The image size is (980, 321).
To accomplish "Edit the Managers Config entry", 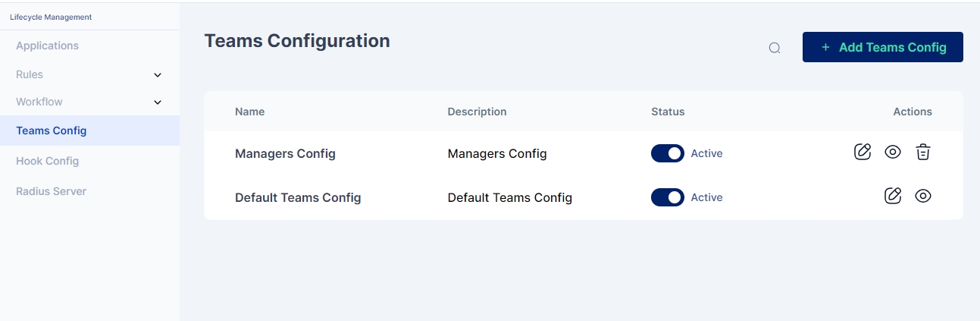I will point(863,152).
